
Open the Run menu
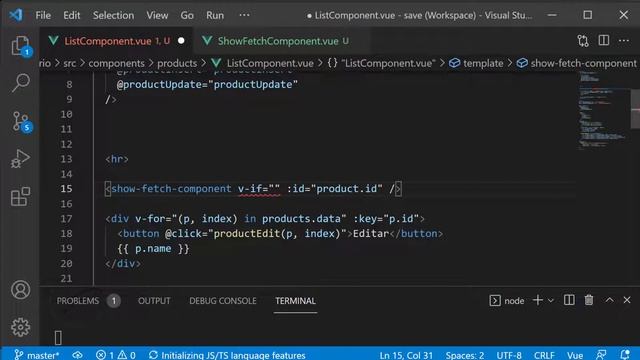coord(215,16)
